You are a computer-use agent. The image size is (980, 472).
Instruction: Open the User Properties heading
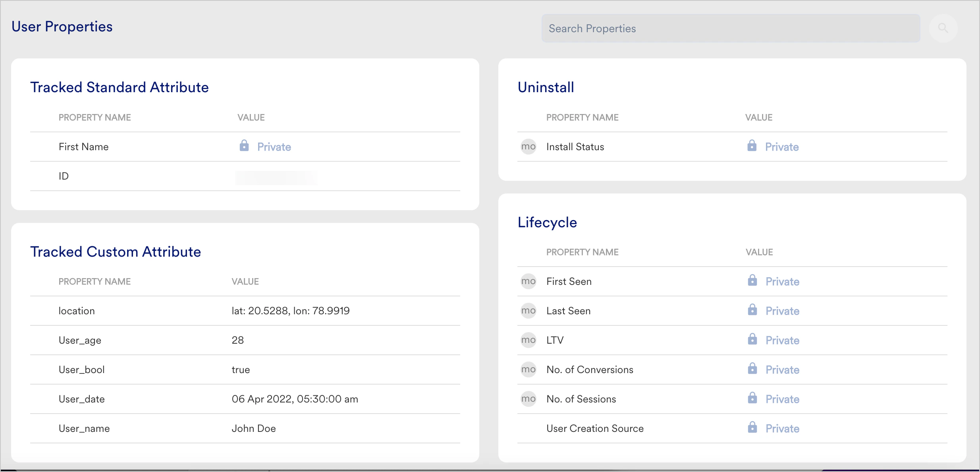coord(62,26)
